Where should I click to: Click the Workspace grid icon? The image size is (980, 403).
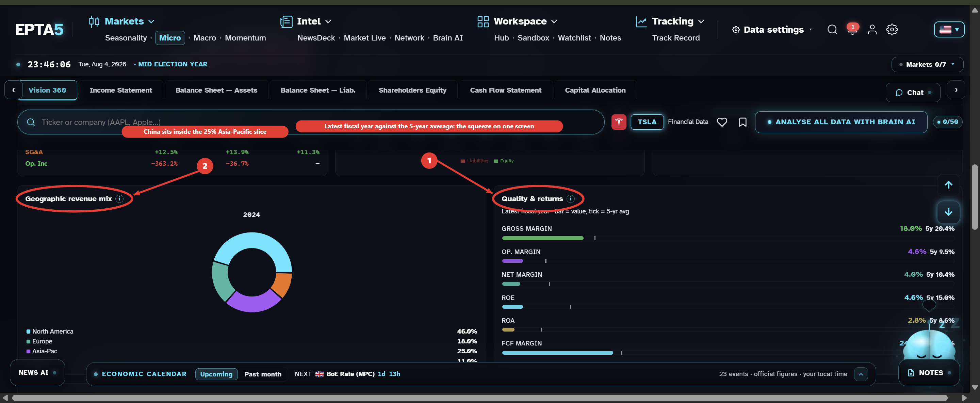(483, 21)
